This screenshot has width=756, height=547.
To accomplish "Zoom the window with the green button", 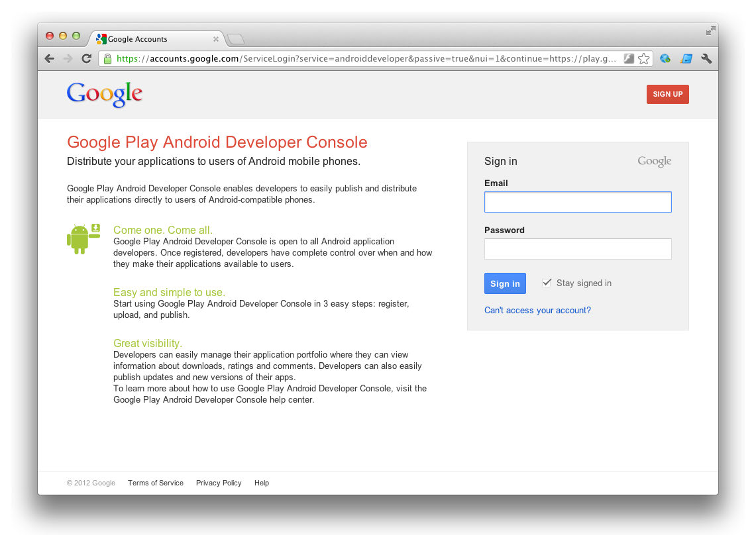I will [x=76, y=36].
